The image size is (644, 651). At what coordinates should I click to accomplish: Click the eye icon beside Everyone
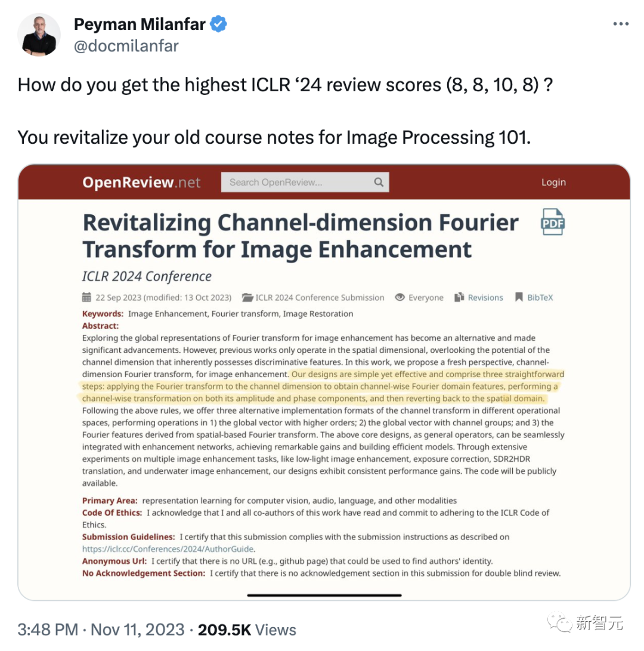pyautogui.click(x=400, y=297)
